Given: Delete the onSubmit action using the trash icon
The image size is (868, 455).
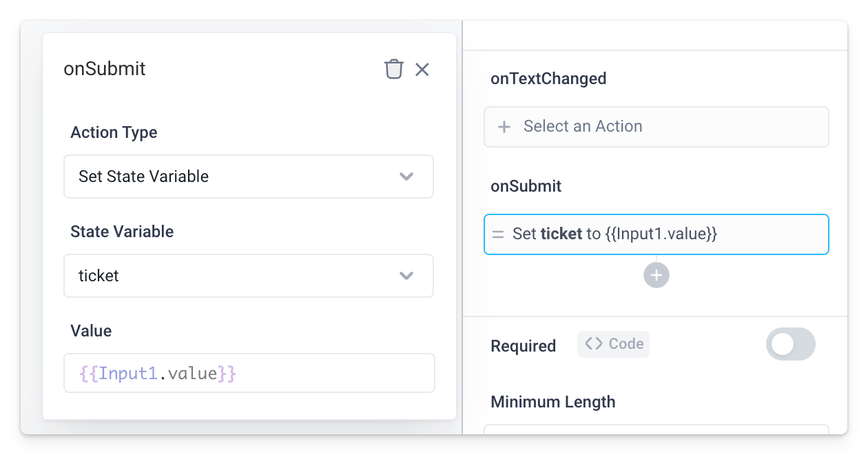Looking at the screenshot, I should (393, 69).
